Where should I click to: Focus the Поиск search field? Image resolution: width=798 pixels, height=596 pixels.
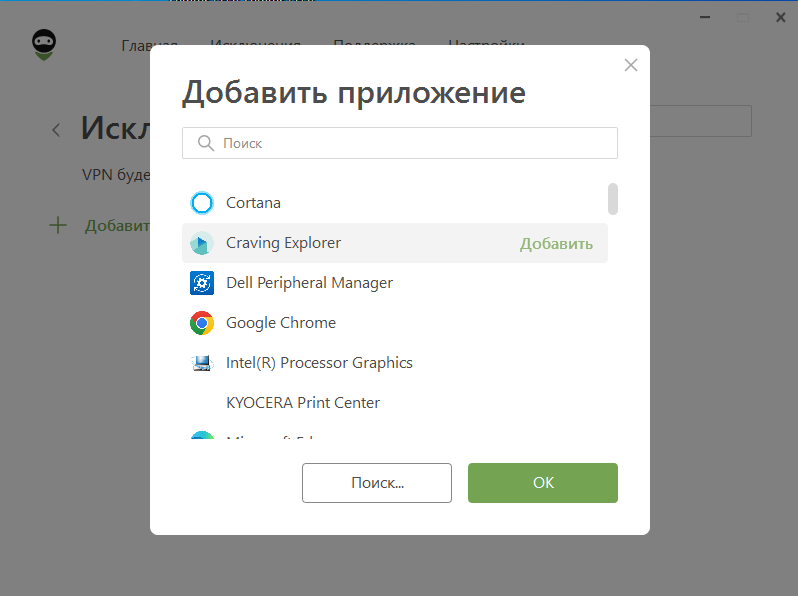pyautogui.click(x=400, y=143)
